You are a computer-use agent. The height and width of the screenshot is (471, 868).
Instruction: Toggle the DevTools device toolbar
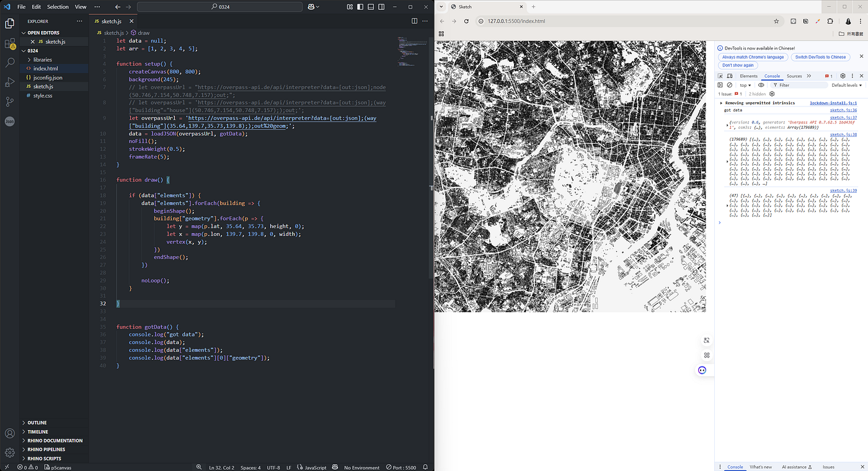click(729, 76)
